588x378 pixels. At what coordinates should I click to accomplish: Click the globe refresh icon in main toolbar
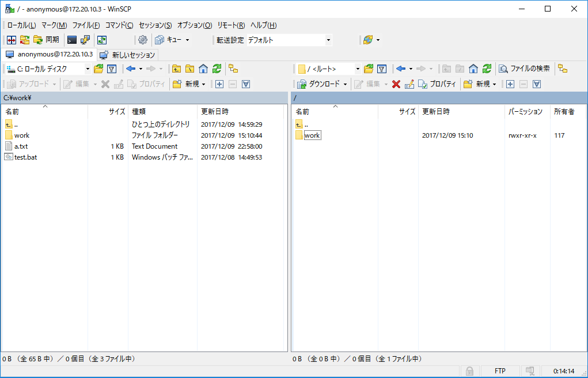(x=368, y=40)
